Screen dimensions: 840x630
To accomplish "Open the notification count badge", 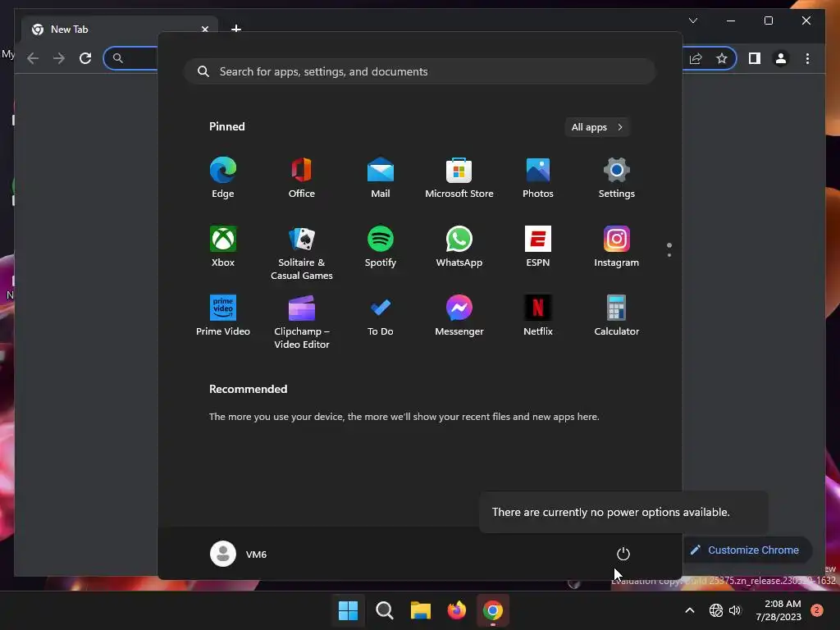I will [817, 610].
